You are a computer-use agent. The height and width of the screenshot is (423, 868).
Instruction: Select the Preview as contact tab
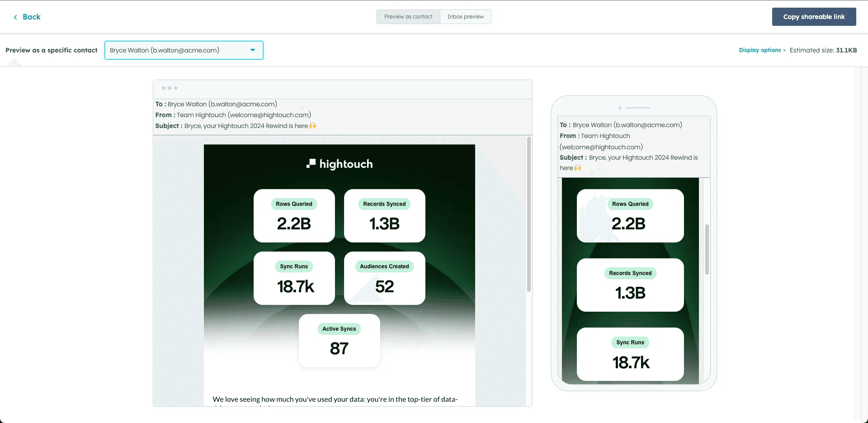[x=408, y=17]
